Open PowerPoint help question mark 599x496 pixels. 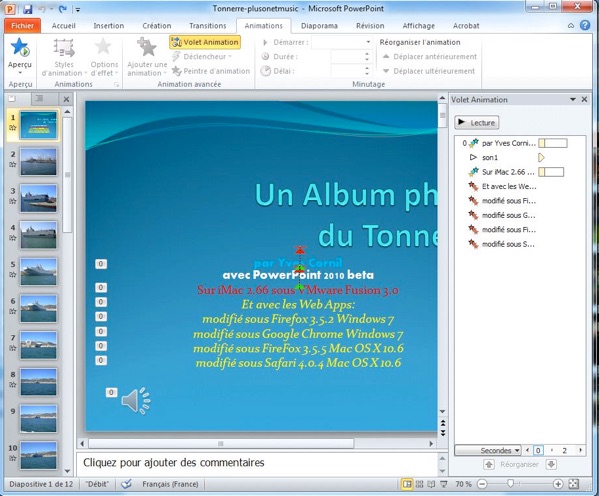[585, 25]
